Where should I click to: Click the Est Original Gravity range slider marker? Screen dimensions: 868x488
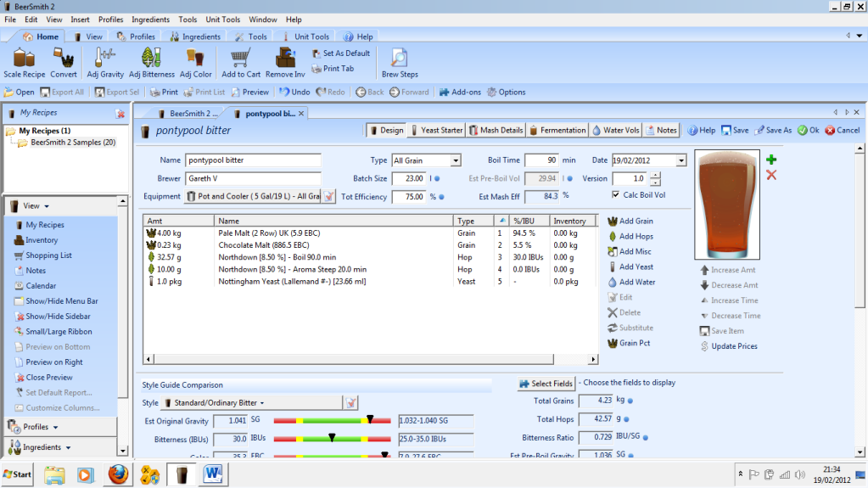pos(370,419)
